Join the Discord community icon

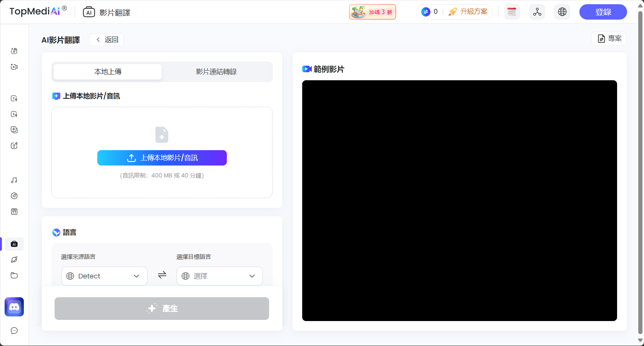pyautogui.click(x=14, y=307)
